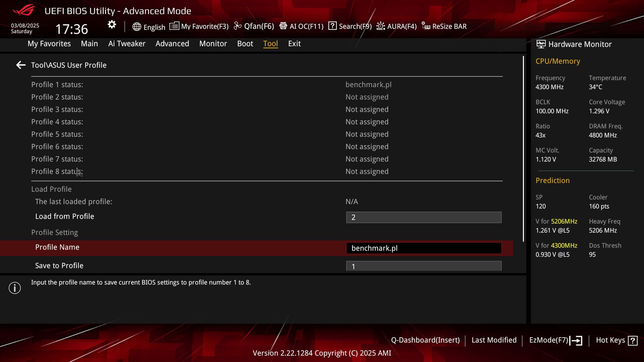Open the Exit tab
This screenshot has width=644, height=362.
click(294, 44)
